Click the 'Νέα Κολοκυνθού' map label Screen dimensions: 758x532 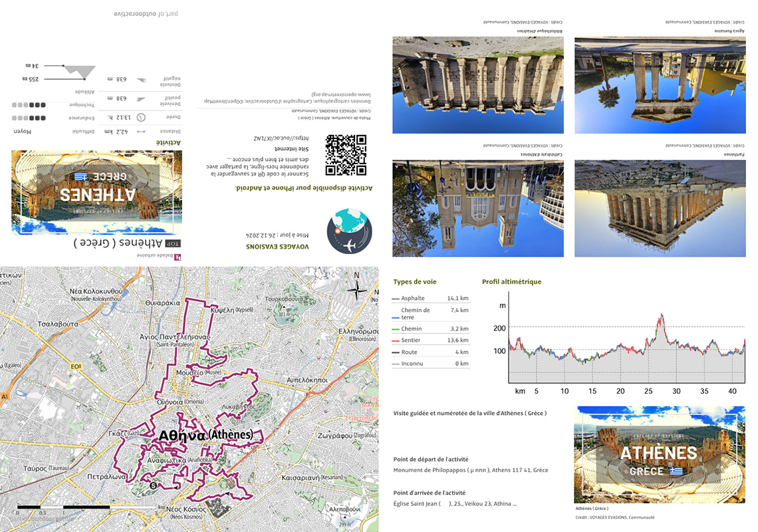(x=96, y=292)
